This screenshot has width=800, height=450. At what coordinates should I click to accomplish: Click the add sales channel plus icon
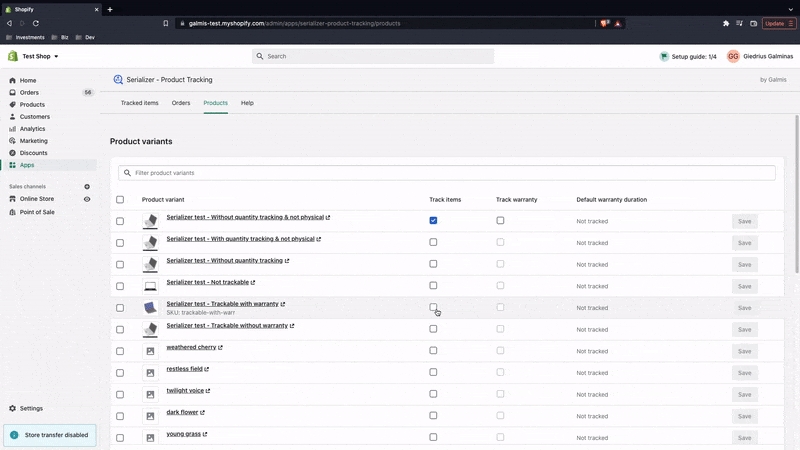click(87, 187)
